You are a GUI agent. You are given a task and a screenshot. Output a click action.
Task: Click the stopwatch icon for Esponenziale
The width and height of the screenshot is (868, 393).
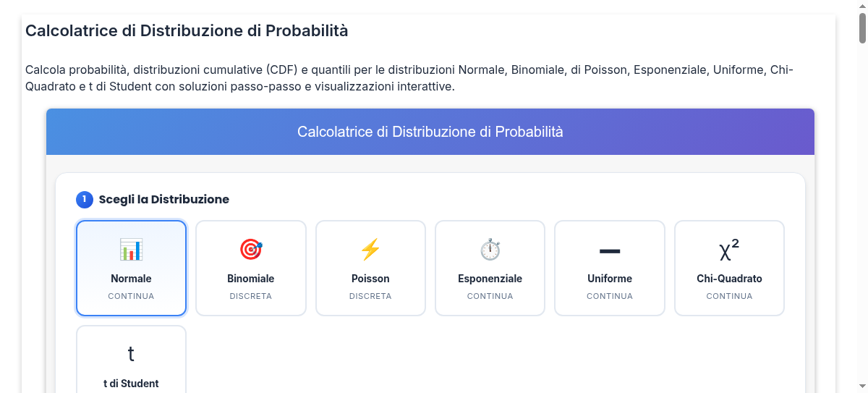490,250
